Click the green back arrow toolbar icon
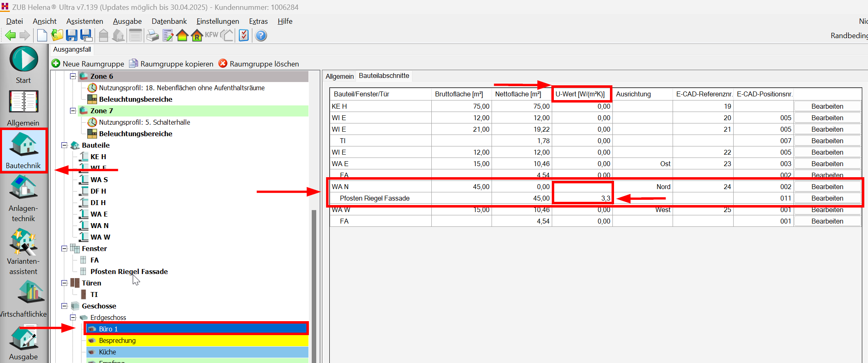This screenshot has height=363, width=868. [11, 36]
